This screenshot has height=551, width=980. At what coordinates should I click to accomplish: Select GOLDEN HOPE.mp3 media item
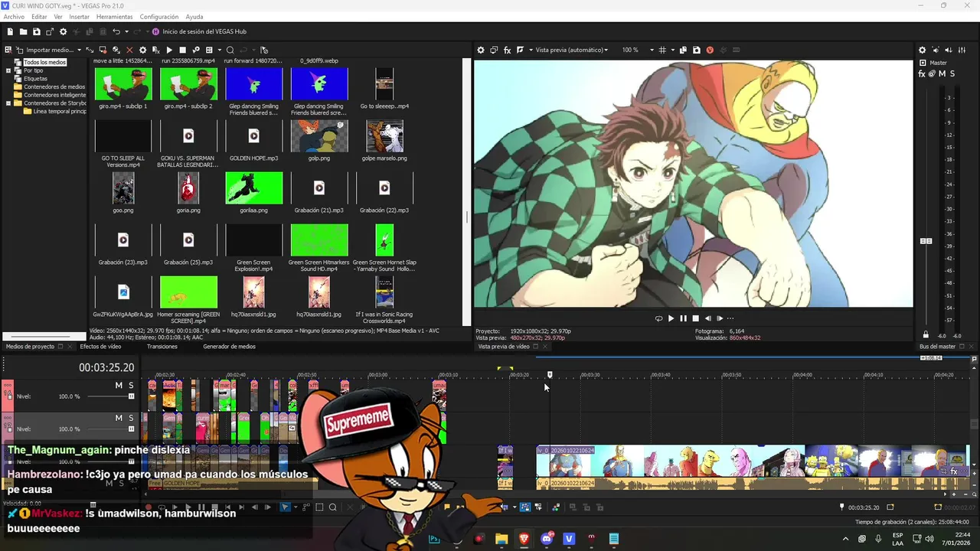tap(253, 136)
